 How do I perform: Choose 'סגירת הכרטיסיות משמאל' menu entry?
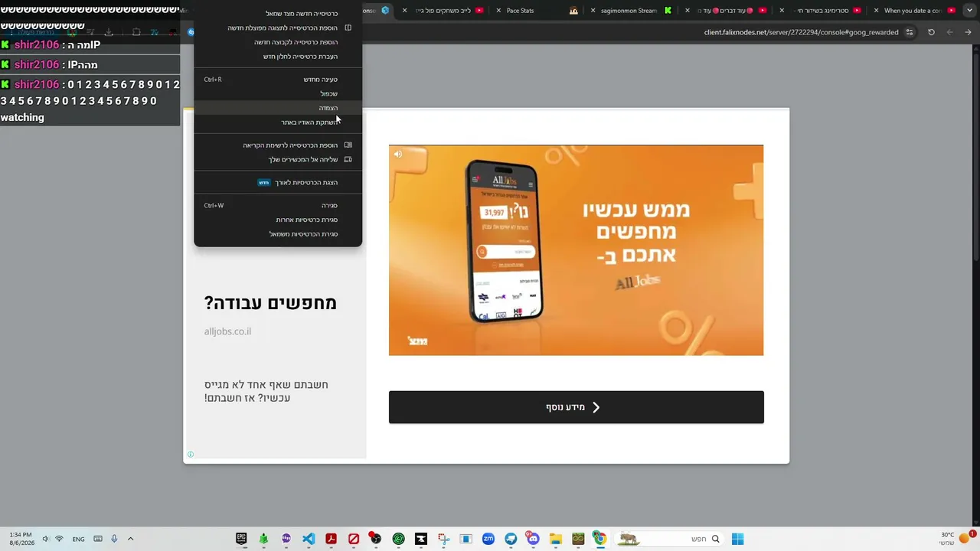click(x=278, y=234)
